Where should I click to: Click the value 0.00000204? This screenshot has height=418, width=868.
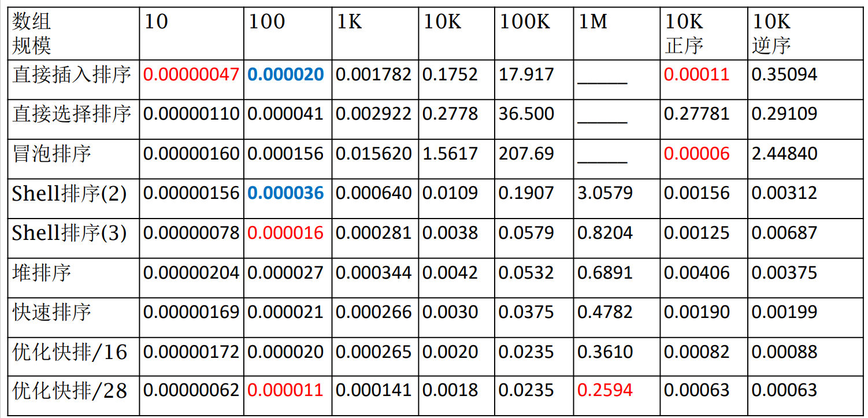pos(191,272)
